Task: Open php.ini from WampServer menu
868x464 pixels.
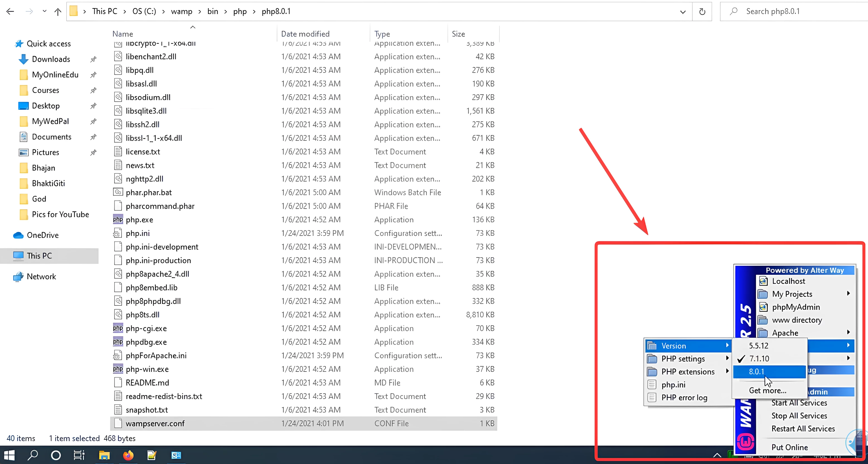Action: coord(673,384)
